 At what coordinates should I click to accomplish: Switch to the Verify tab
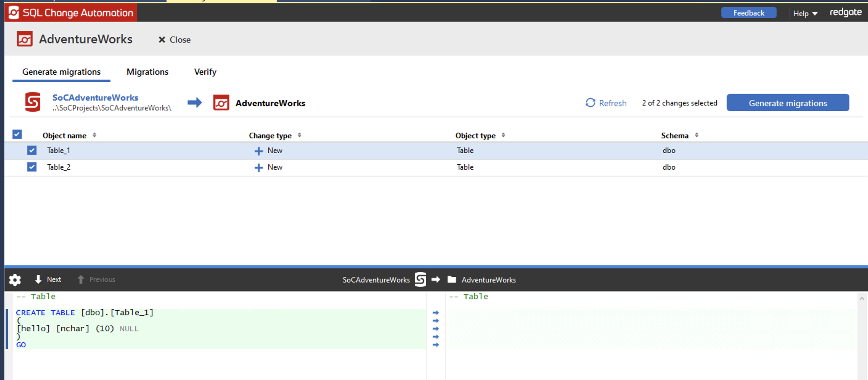point(205,72)
